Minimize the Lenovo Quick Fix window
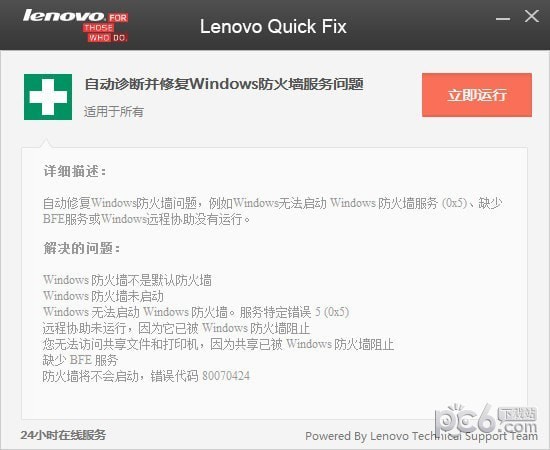550x450 pixels. (x=503, y=18)
